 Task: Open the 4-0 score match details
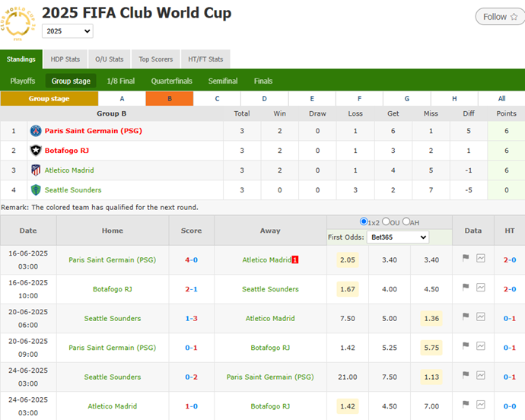click(x=191, y=260)
